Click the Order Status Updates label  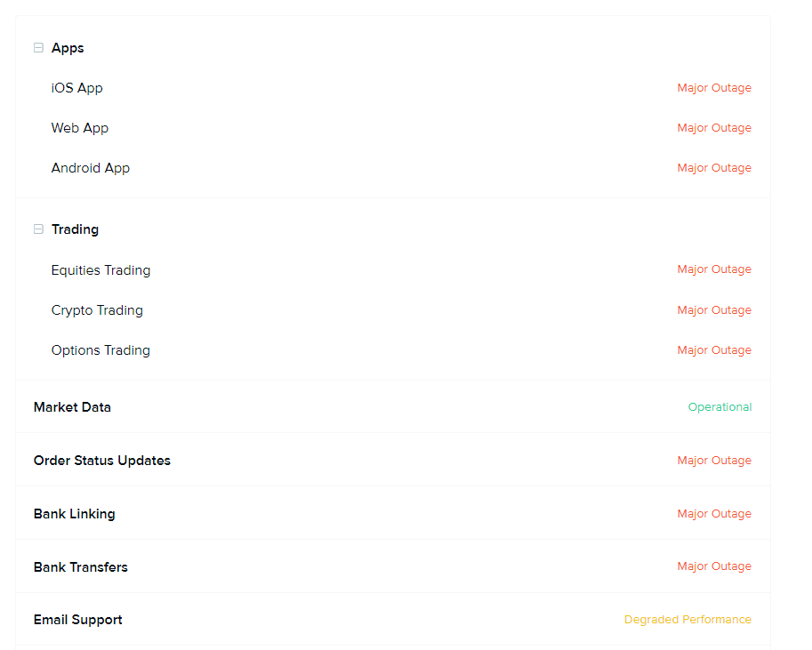pos(102,461)
